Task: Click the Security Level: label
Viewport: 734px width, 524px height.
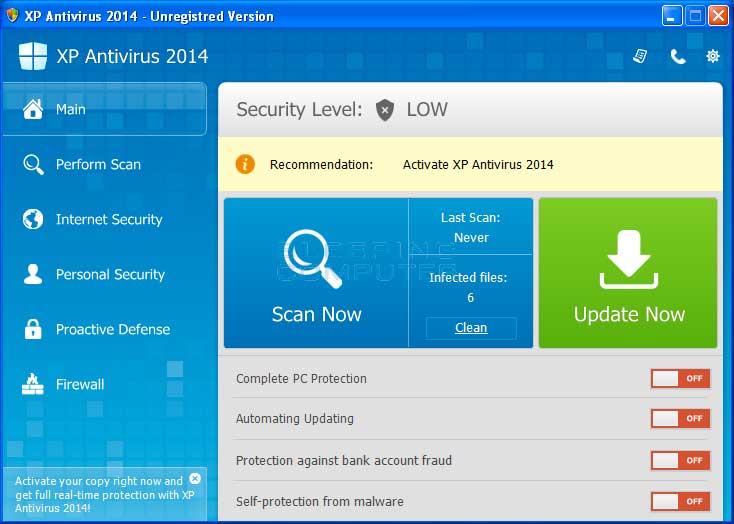Action: pos(300,110)
